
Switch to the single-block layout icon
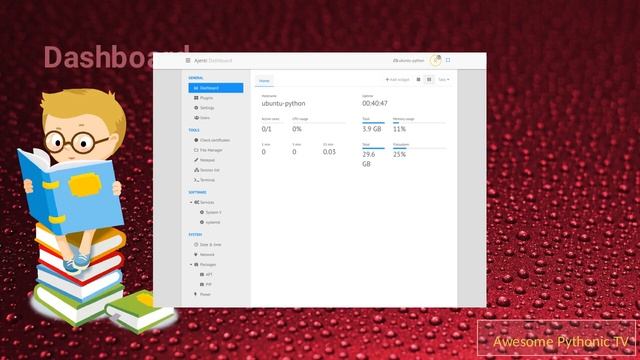(418, 80)
